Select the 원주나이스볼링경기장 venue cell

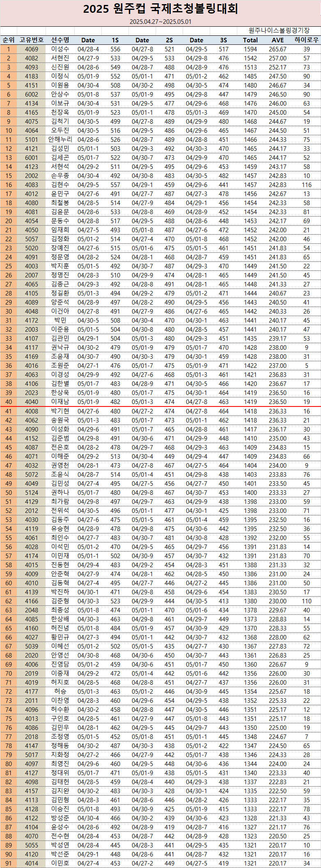(279, 31)
